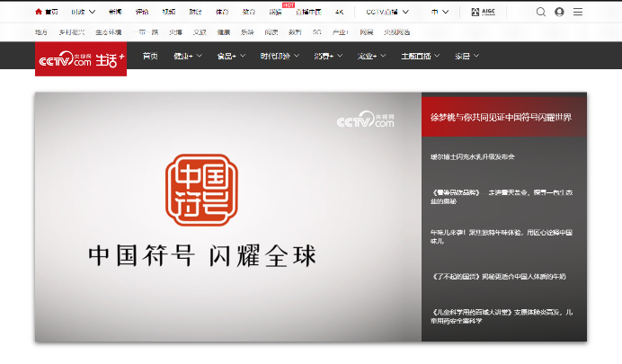Expand the 实业+ menu chevron
Screen dimensions: 622x364
(x=383, y=56)
